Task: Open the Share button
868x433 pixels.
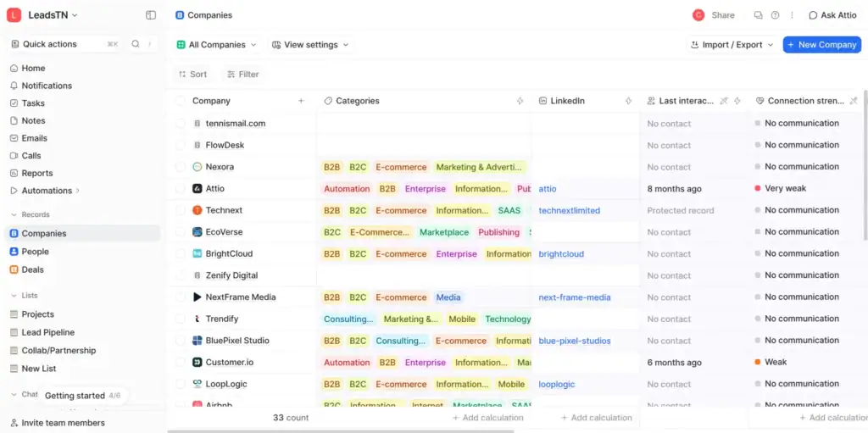Action: [722, 15]
